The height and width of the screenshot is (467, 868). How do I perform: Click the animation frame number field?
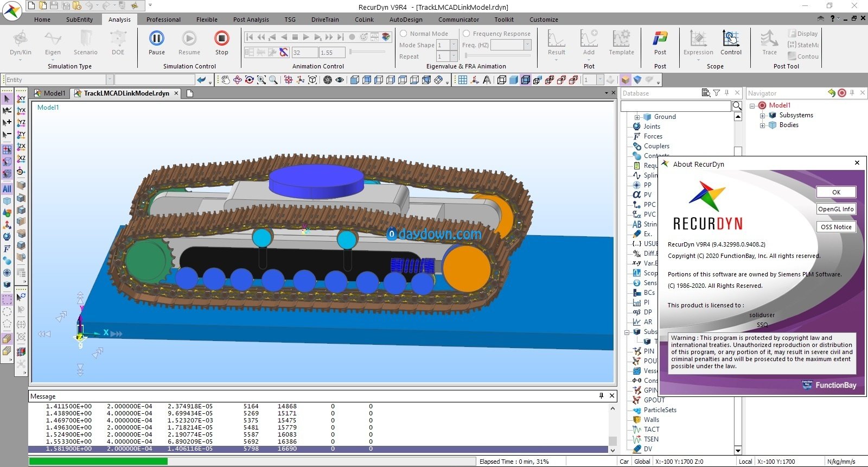coord(304,53)
